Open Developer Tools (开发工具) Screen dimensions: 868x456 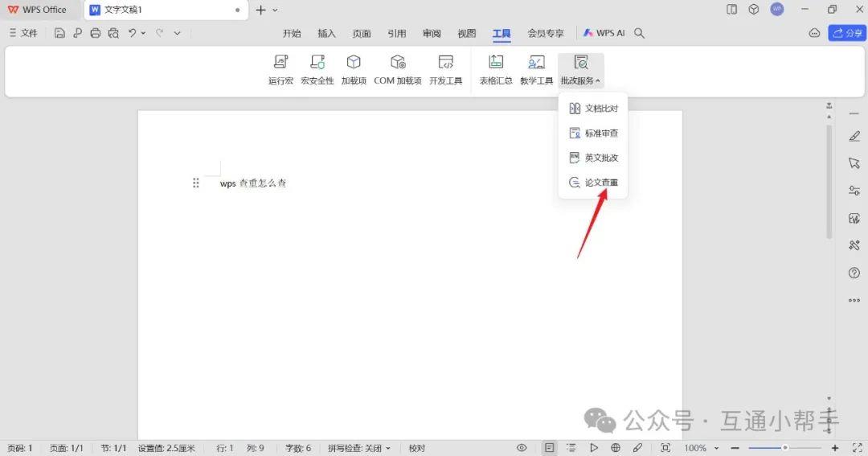445,69
